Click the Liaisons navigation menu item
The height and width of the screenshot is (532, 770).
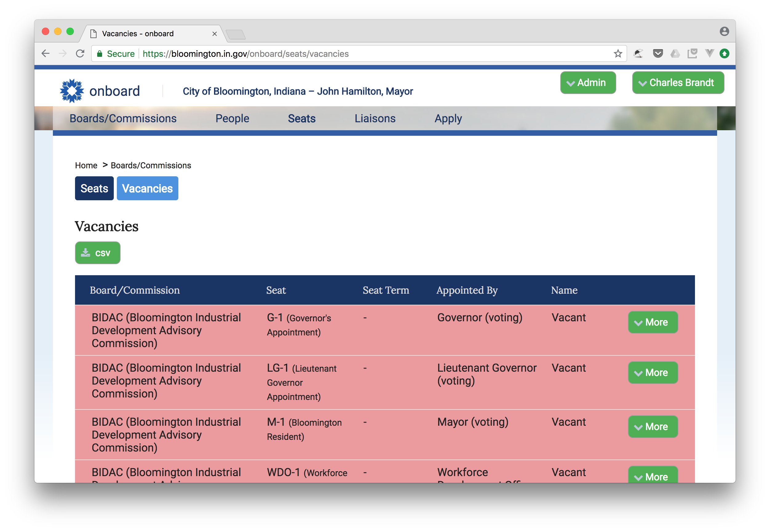375,118
